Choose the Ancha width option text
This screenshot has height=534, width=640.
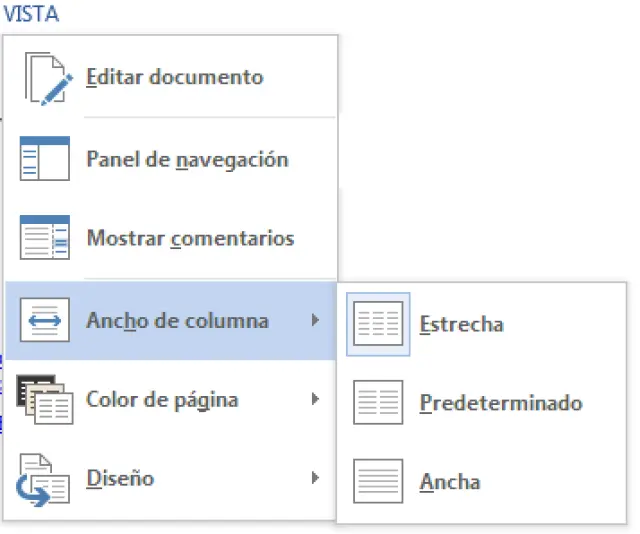point(450,482)
